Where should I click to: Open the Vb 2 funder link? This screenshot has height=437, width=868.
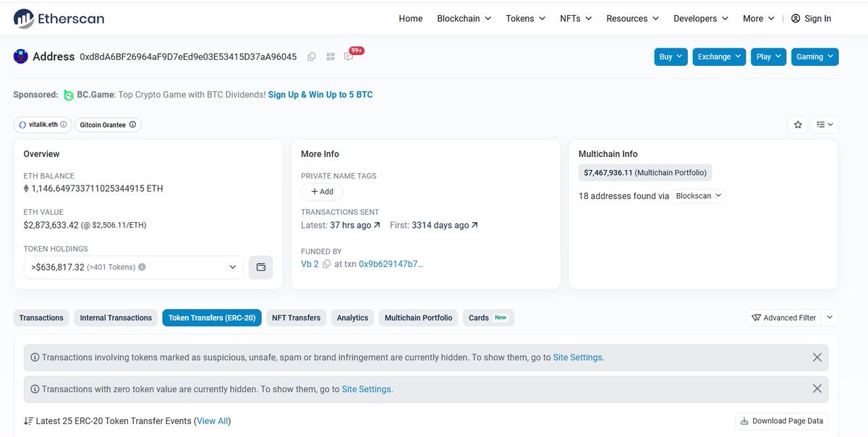(x=310, y=264)
